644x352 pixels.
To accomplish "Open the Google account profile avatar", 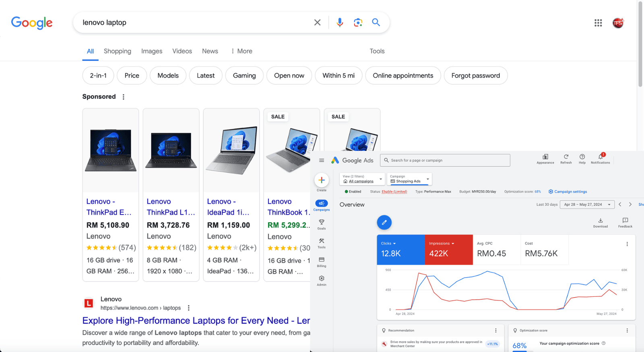I will (618, 23).
